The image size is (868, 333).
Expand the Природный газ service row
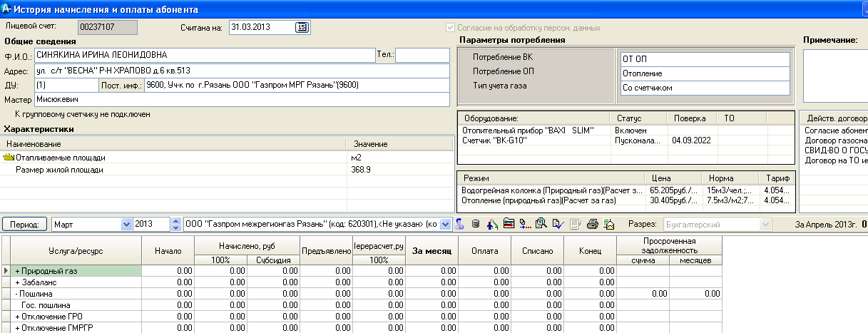(x=17, y=271)
